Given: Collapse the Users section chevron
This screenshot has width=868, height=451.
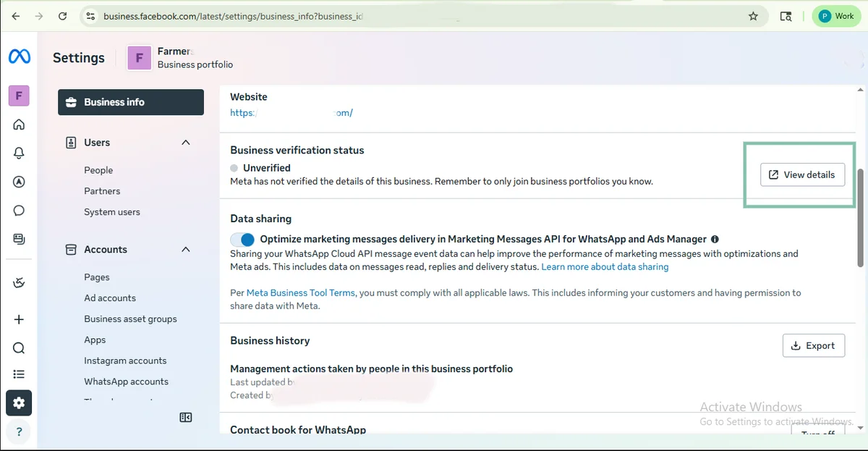Looking at the screenshot, I should point(186,143).
